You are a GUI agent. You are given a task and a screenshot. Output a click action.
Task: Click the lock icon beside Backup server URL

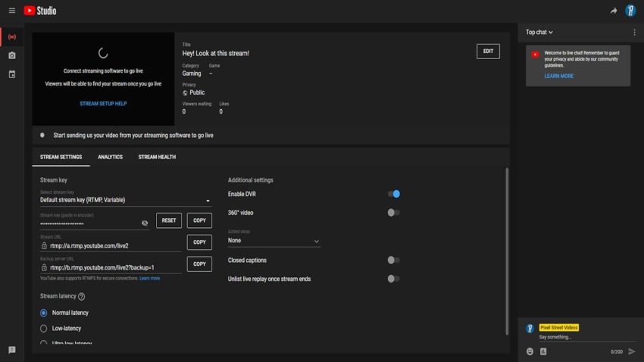(x=44, y=267)
